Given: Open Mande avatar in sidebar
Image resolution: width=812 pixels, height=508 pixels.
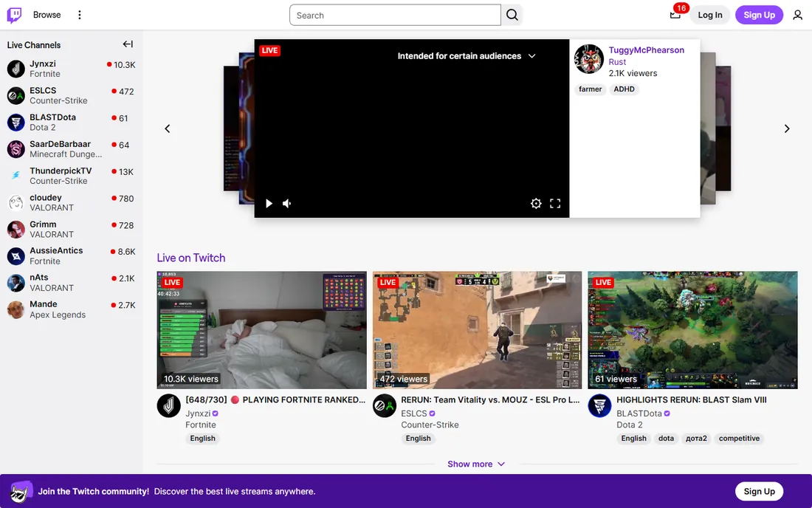Looking at the screenshot, I should point(16,309).
